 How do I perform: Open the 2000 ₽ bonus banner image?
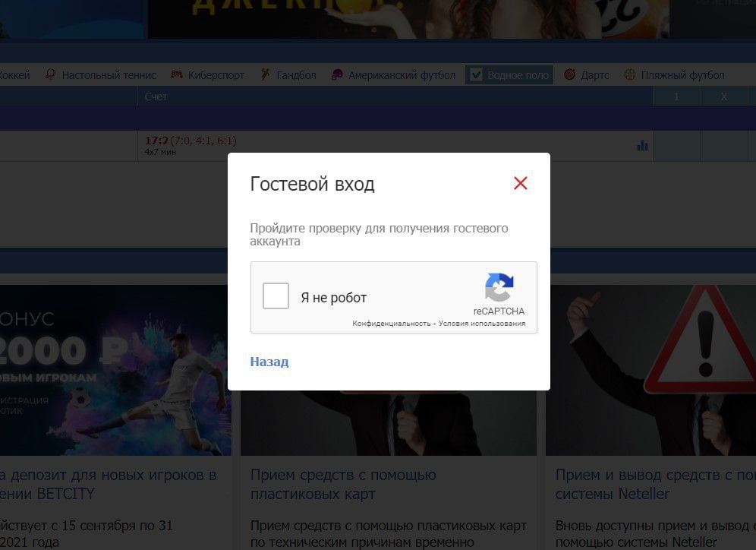(115, 370)
